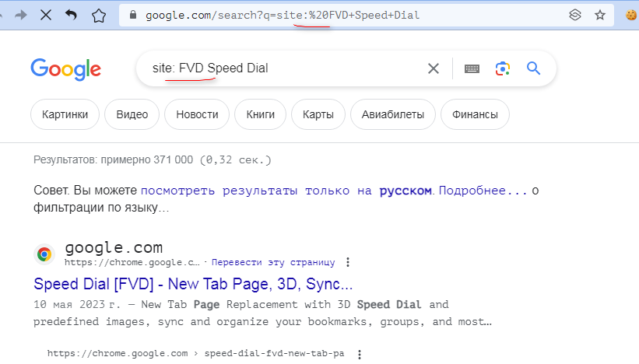Switch to Картинки tab
This screenshot has width=639, height=364.
coord(65,114)
